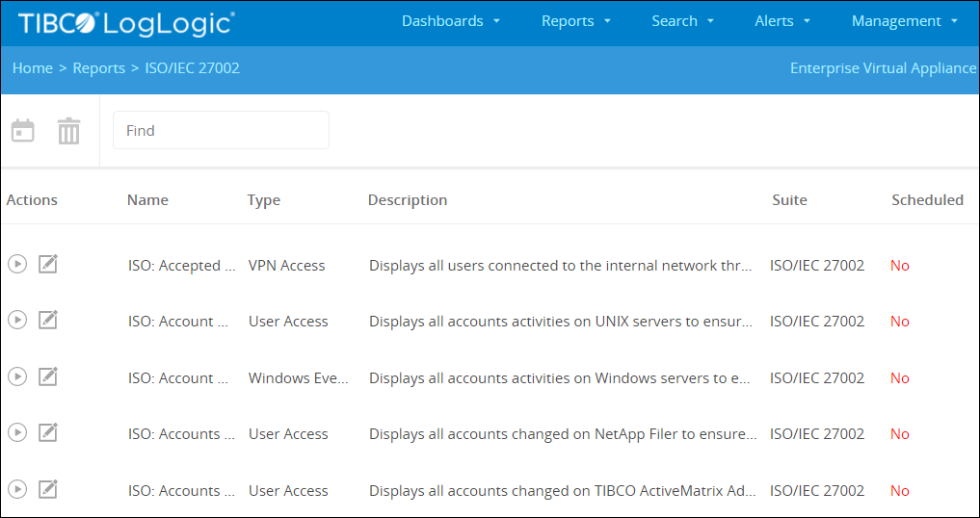Edit the TIBCO ActiveMatrix accounts changed report

[x=48, y=489]
